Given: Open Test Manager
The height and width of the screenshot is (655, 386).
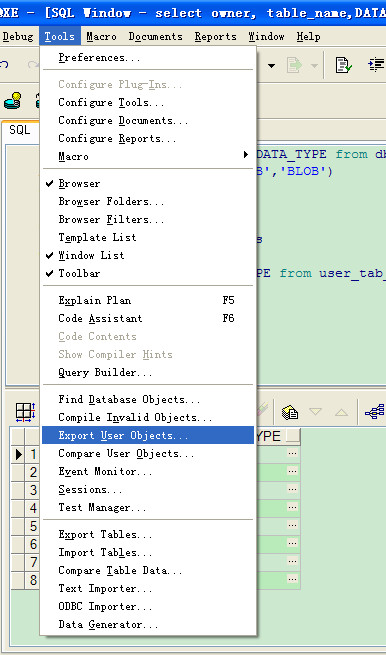Looking at the screenshot, I should [148, 508].
